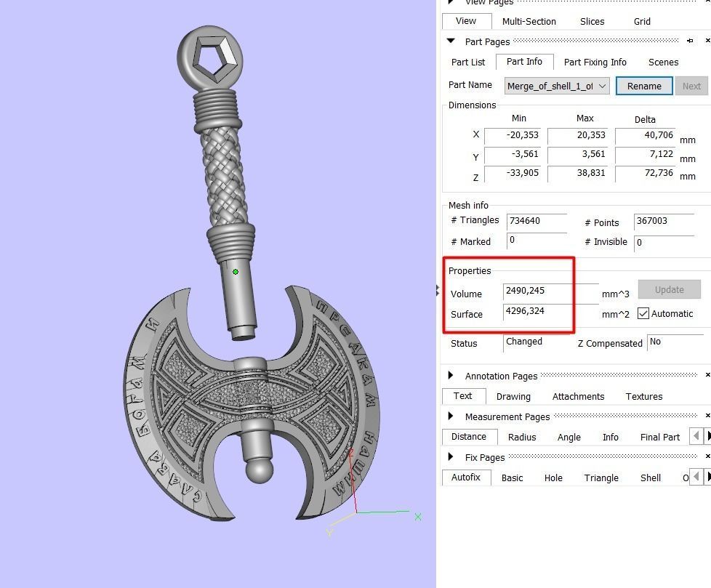Screen dimensions: 711x588
Task: Open the Angle measurement tab
Action: pyautogui.click(x=569, y=438)
